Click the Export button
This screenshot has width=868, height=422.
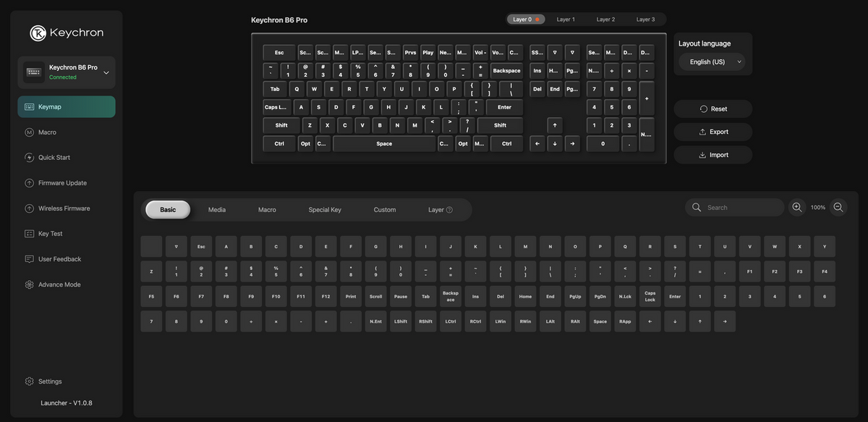pyautogui.click(x=713, y=132)
